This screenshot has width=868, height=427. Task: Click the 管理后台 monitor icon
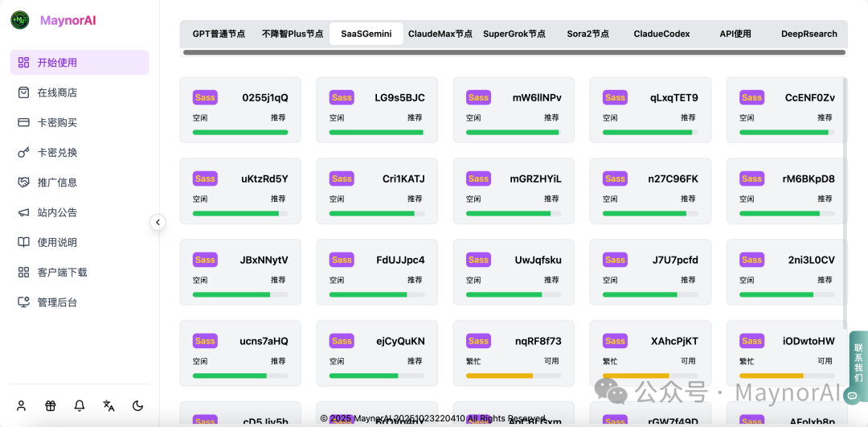point(23,302)
